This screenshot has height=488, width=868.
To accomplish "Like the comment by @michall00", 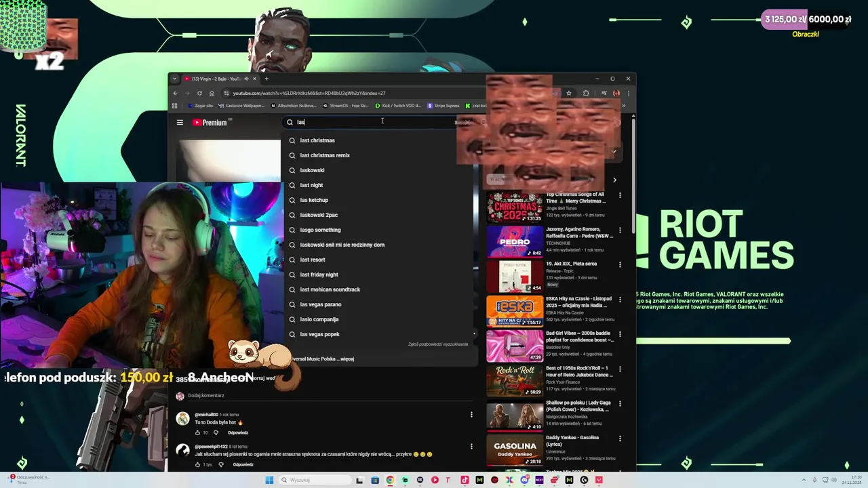I will click(198, 432).
